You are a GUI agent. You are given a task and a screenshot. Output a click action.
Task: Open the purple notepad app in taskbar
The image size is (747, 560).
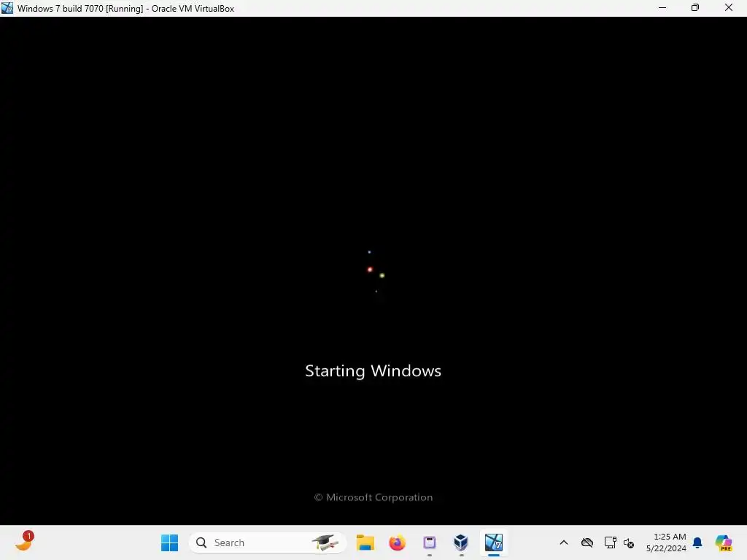(x=429, y=542)
